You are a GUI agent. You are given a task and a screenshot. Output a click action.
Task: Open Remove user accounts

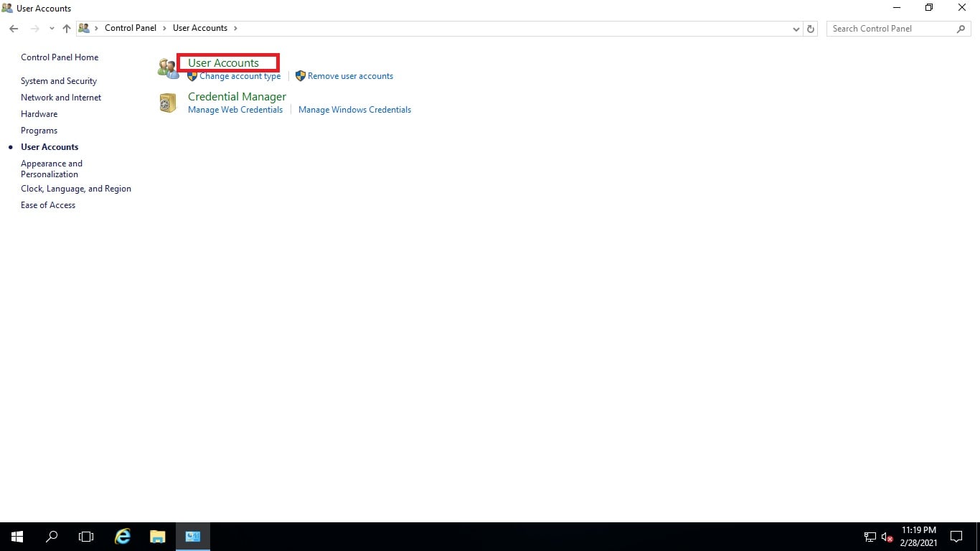click(x=350, y=76)
